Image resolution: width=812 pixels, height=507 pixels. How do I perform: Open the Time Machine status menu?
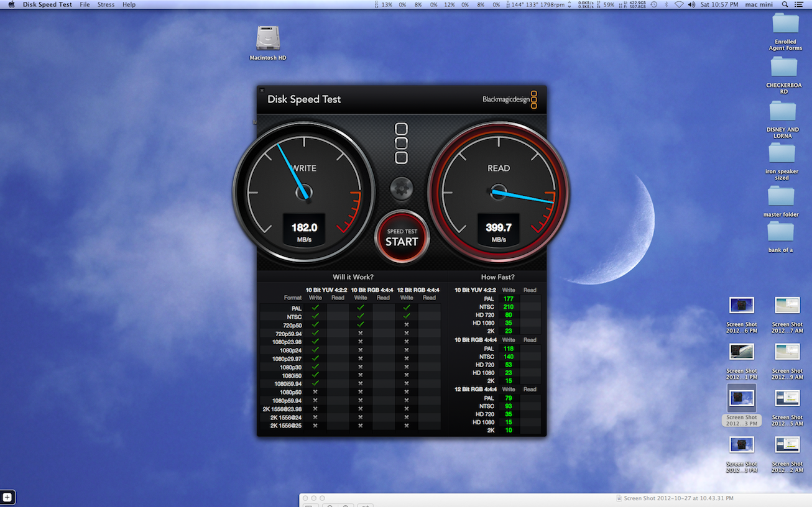point(653,4)
